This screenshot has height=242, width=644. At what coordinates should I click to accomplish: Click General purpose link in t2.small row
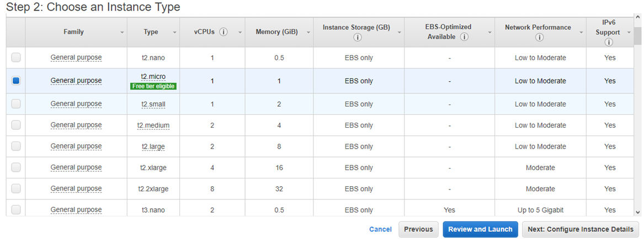click(x=76, y=104)
